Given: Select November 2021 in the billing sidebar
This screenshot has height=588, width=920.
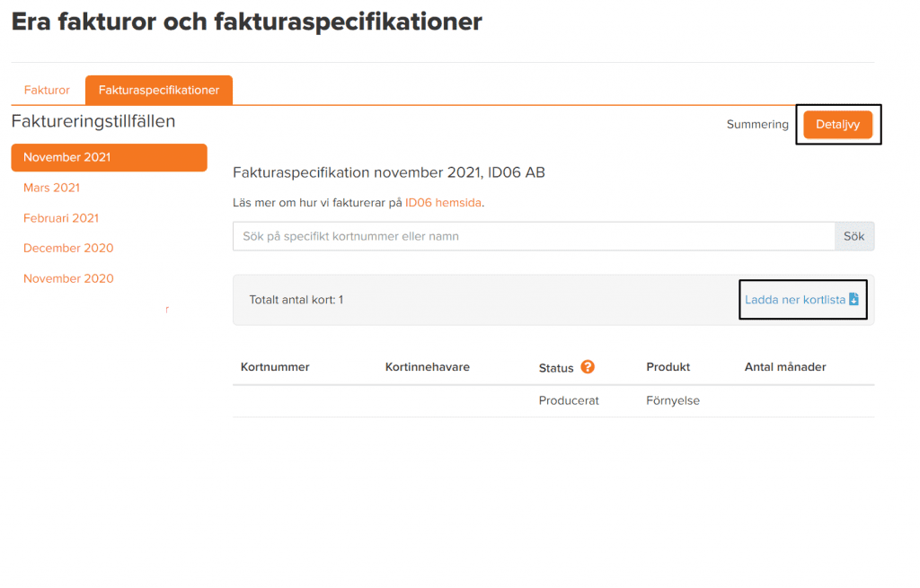Looking at the screenshot, I should coord(66,157).
